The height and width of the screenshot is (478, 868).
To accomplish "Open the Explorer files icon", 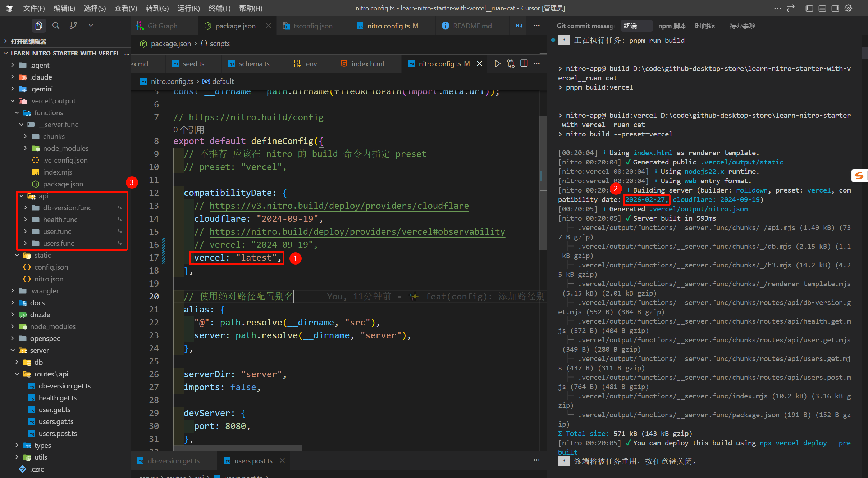I will pyautogui.click(x=38, y=26).
